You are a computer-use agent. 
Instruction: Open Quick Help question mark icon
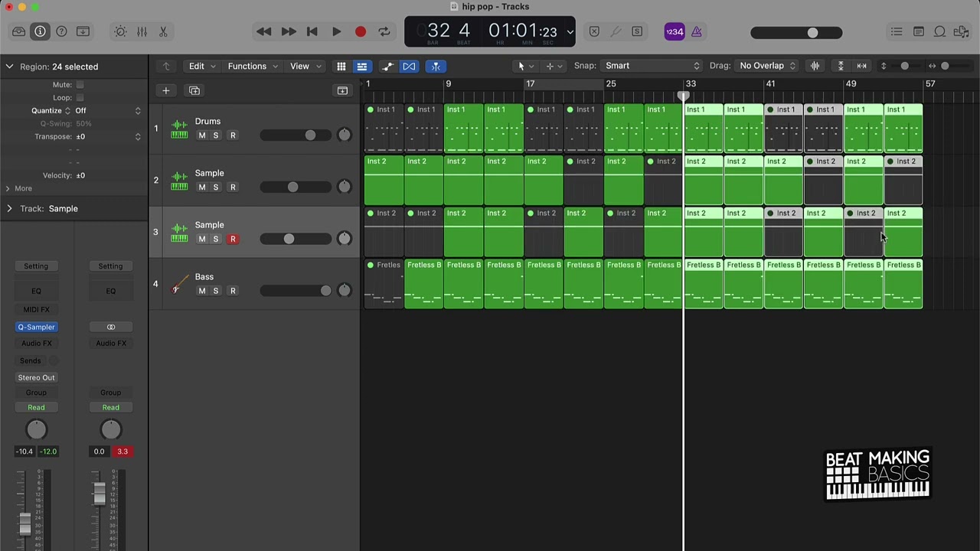[61, 31]
